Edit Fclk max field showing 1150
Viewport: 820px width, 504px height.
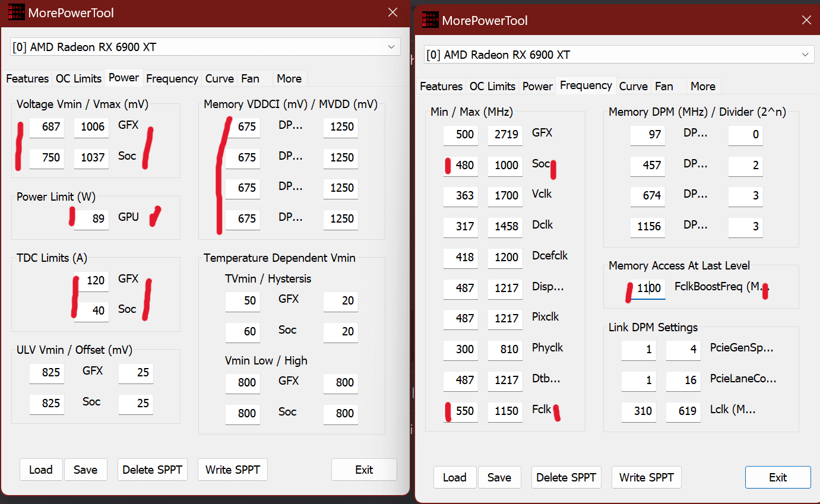[x=505, y=411]
